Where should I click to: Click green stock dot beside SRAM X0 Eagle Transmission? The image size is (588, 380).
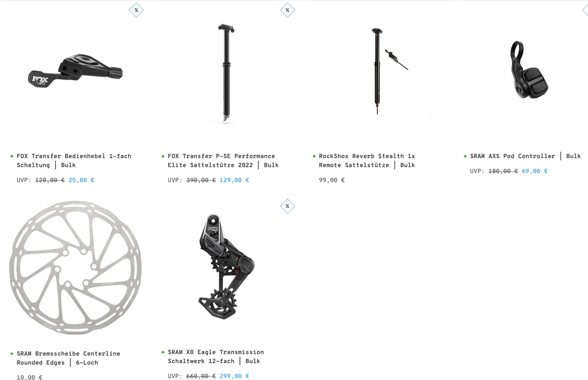coord(163,352)
